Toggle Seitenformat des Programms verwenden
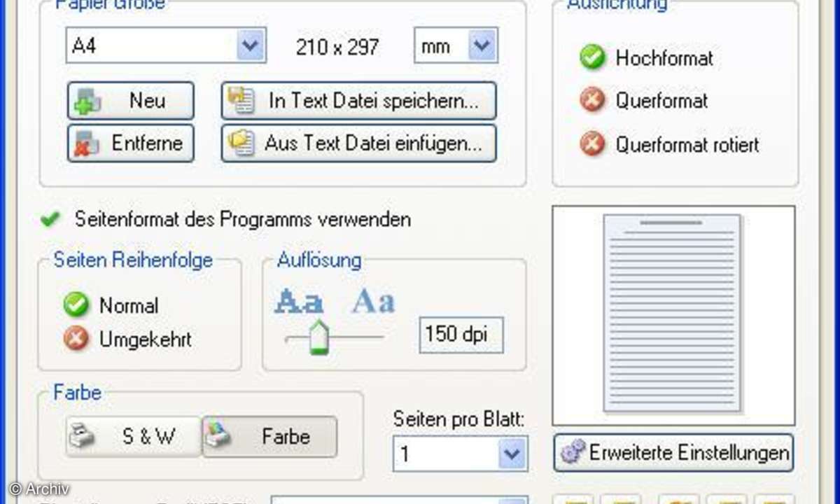Screen dimensions: 840x504 pos(225,219)
